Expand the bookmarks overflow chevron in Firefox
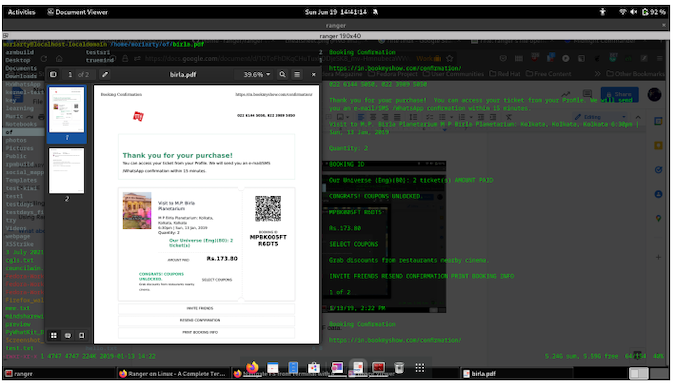This screenshot has height=389, width=675. click(598, 74)
